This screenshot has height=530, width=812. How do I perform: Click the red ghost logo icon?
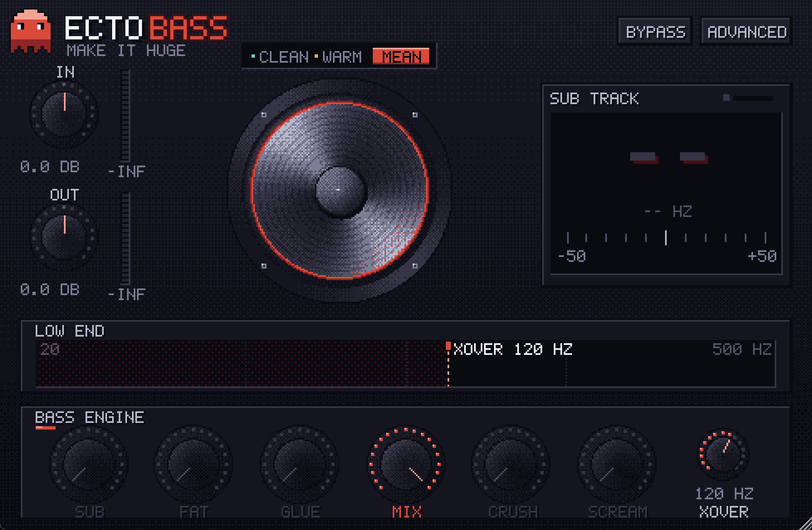(x=31, y=32)
